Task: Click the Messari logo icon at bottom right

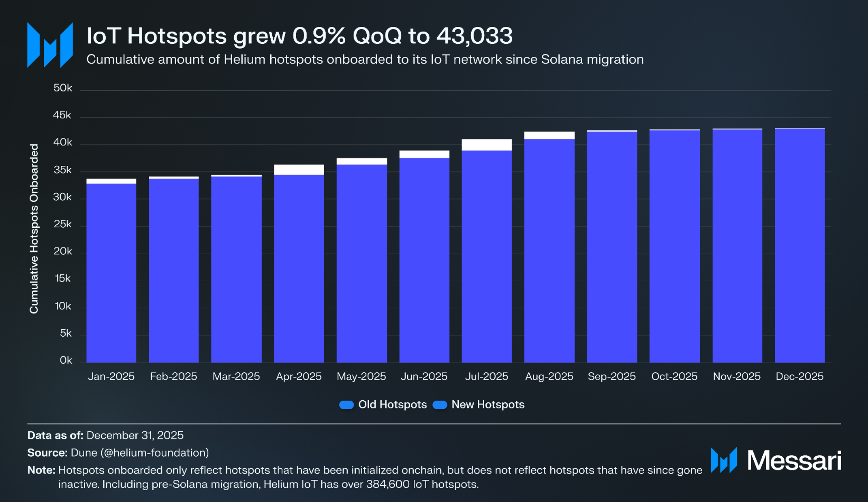Action: point(723,460)
